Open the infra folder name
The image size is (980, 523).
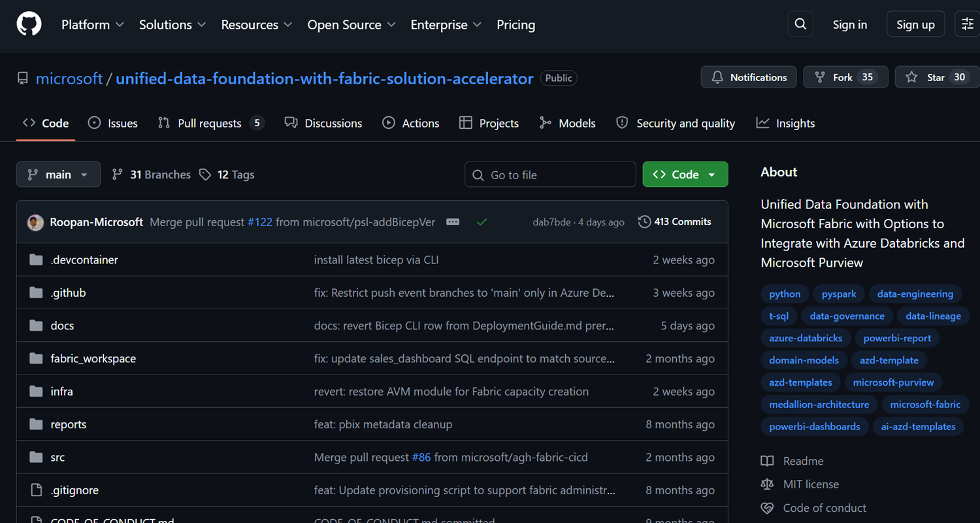(61, 392)
